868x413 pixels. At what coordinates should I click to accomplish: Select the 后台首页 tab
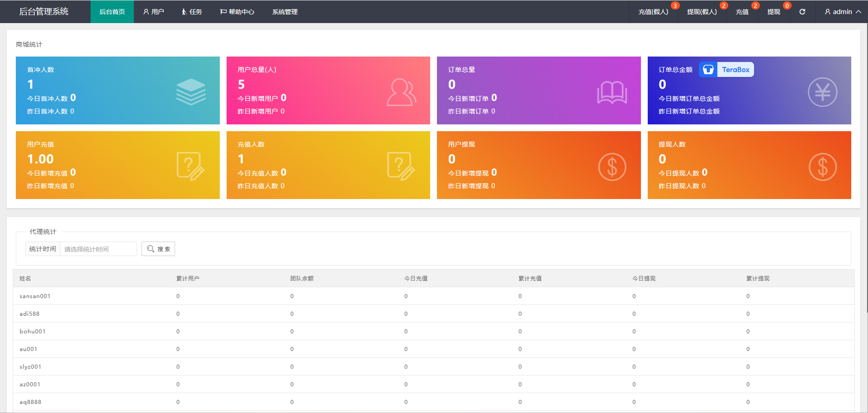click(112, 12)
